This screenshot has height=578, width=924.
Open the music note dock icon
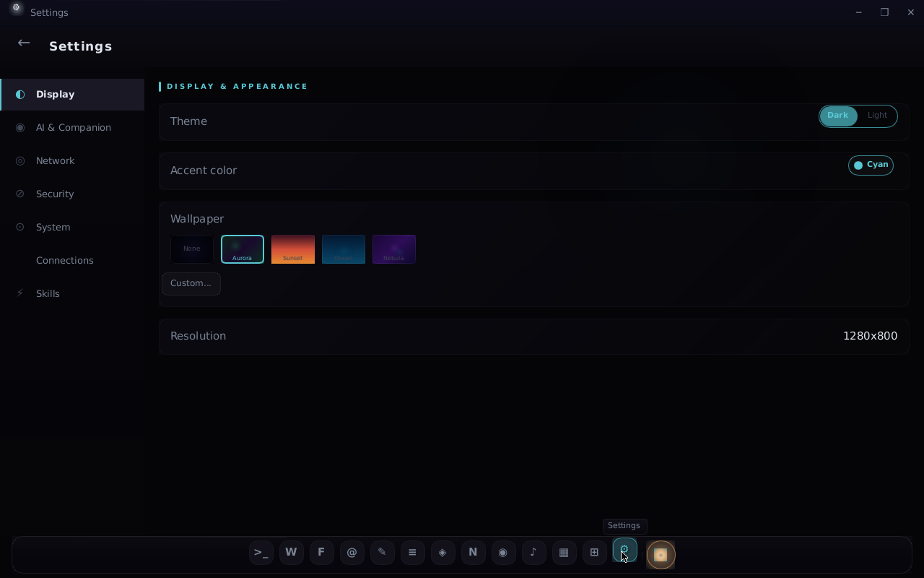point(533,553)
